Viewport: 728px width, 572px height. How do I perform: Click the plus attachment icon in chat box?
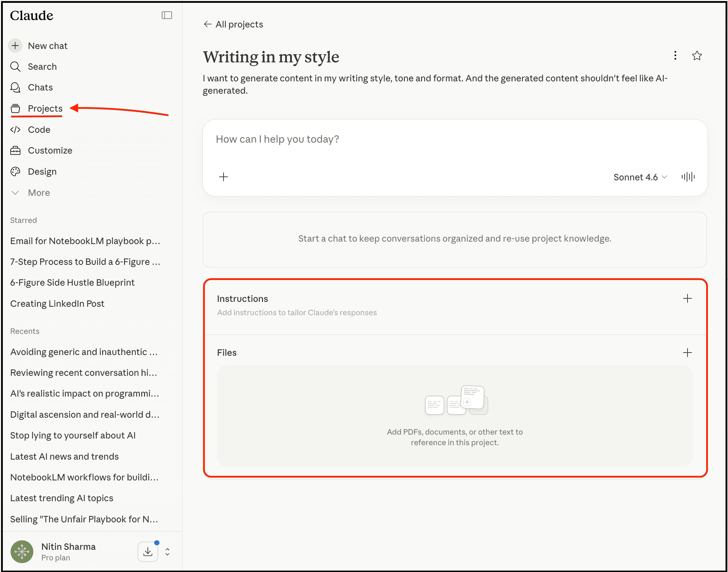(224, 177)
